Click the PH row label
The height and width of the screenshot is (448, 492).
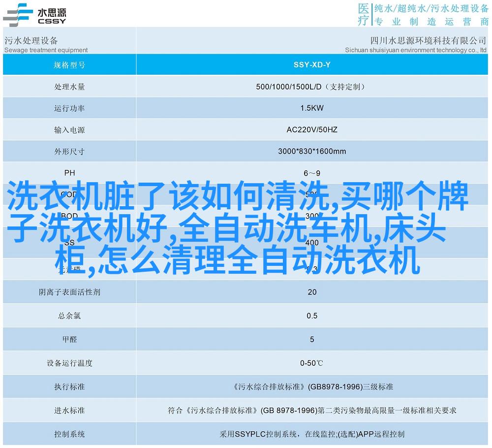pyautogui.click(x=69, y=173)
